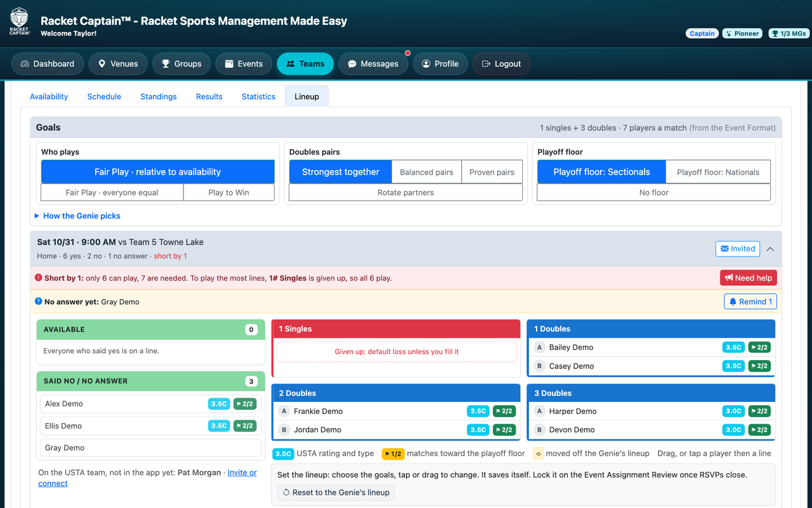
Task: Click the blue No answer yet info icon
Action: point(39,302)
